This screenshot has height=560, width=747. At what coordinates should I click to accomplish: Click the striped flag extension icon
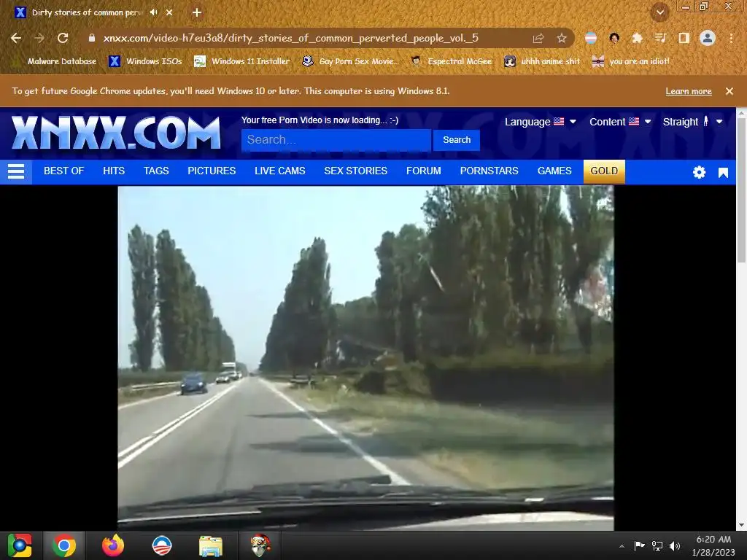pos(590,38)
